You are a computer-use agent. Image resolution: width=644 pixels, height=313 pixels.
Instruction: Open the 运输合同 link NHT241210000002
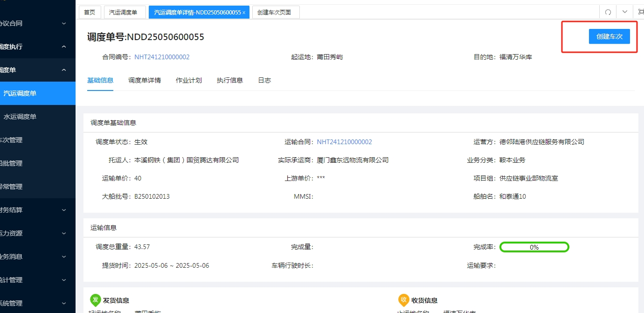(345, 142)
